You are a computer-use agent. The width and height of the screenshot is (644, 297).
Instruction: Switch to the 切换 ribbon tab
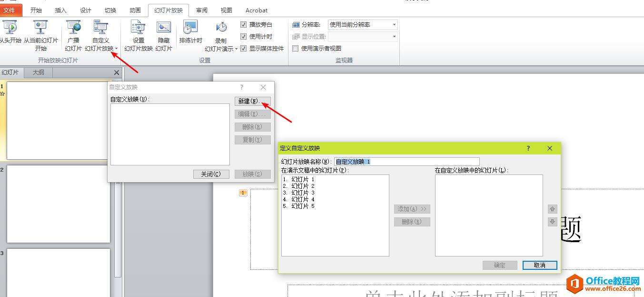(110, 10)
